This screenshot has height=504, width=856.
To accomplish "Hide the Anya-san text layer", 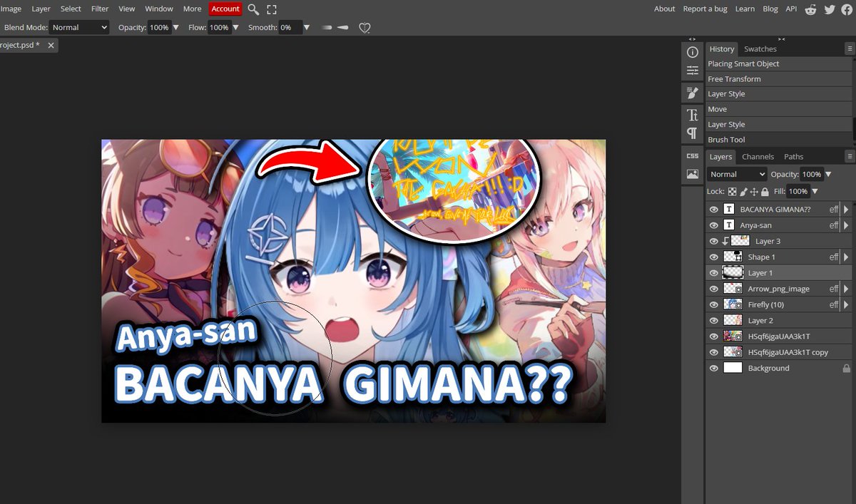I will coord(713,225).
